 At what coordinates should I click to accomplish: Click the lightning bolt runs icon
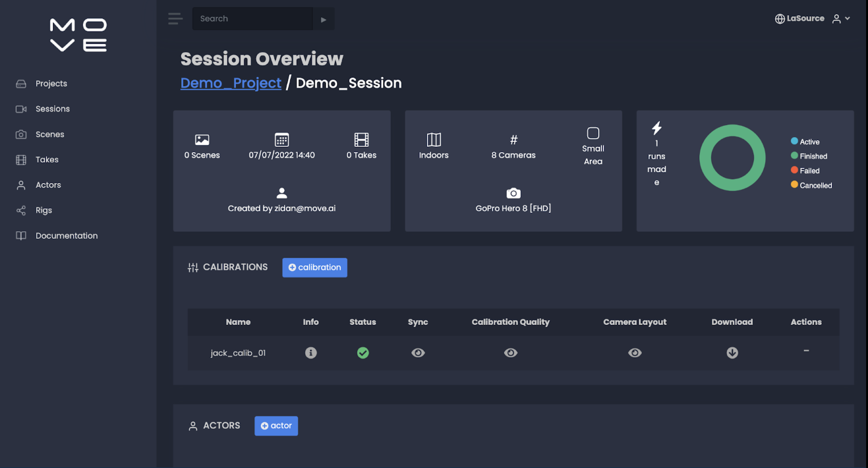657,128
